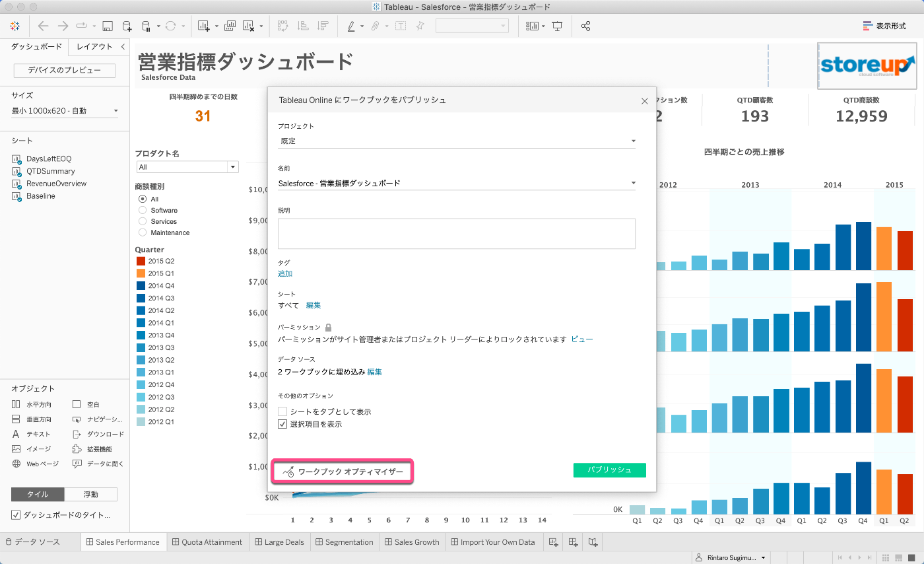
Task: Select the Software radio button
Action: (x=142, y=210)
